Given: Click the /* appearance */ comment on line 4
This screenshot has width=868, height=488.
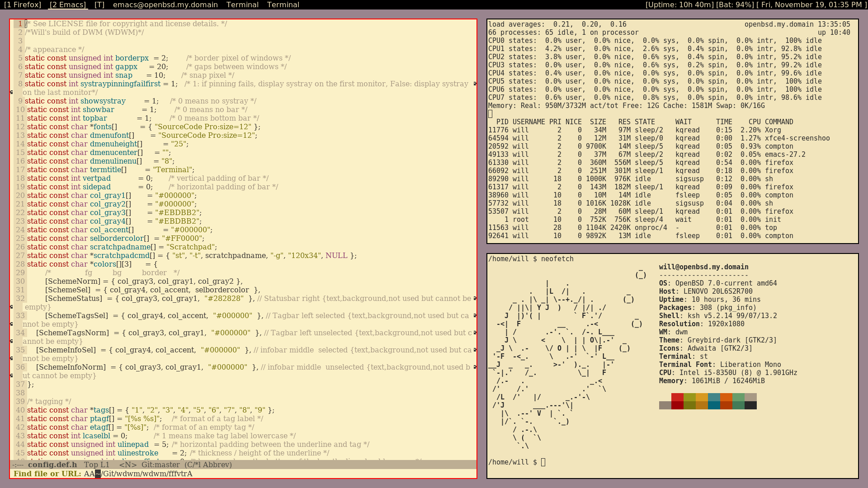Looking at the screenshot, I should click(55, 49).
